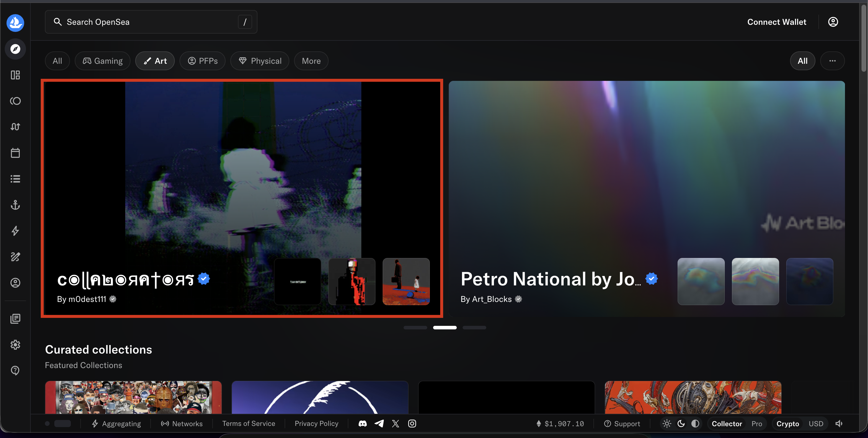This screenshot has width=868, height=438.
Task: Open creator Art_Blocks profile link
Action: [491, 299]
